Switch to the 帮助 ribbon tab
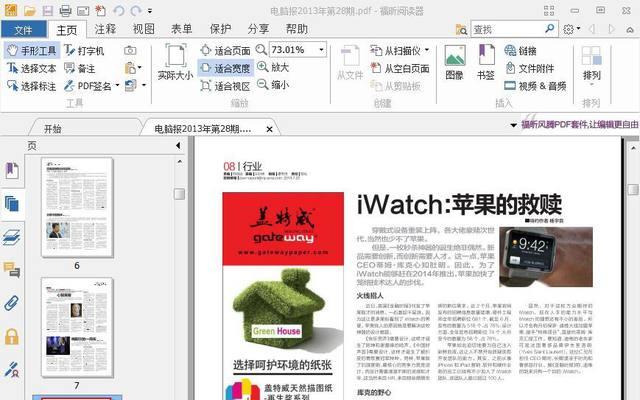This screenshot has width=640, height=400. click(297, 29)
